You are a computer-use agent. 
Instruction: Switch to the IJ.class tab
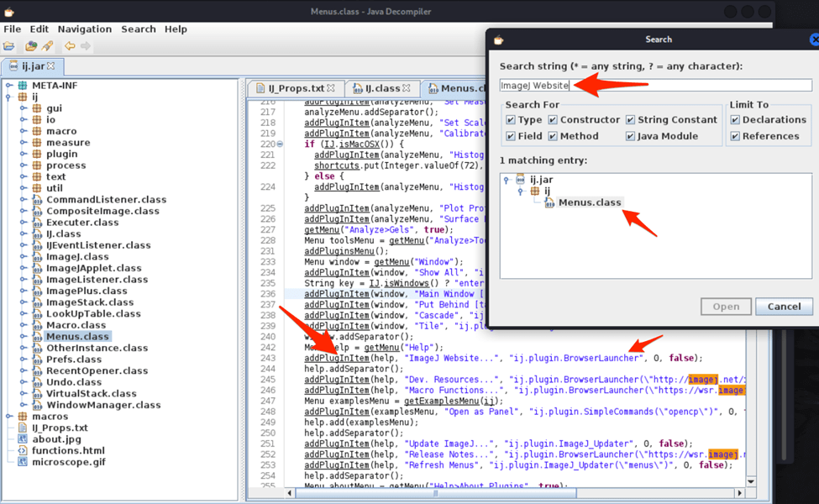coord(381,88)
